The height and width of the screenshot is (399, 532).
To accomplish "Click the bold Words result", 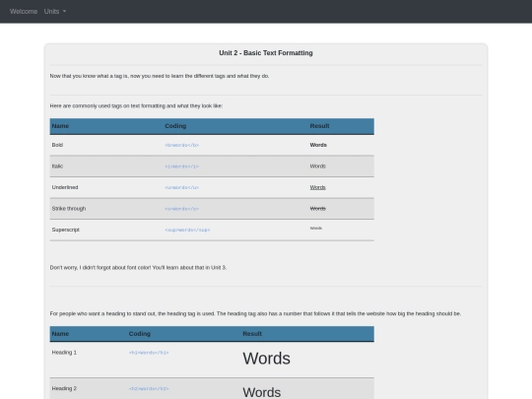I will (318, 145).
